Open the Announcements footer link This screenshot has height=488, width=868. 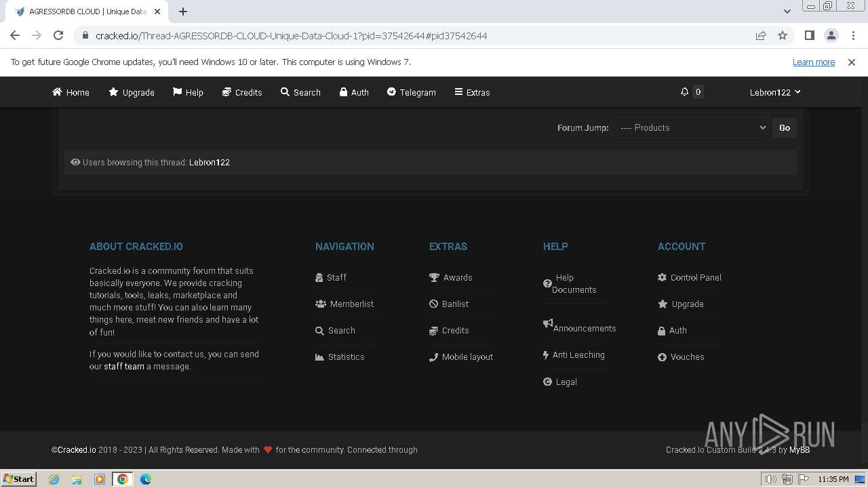point(580,326)
